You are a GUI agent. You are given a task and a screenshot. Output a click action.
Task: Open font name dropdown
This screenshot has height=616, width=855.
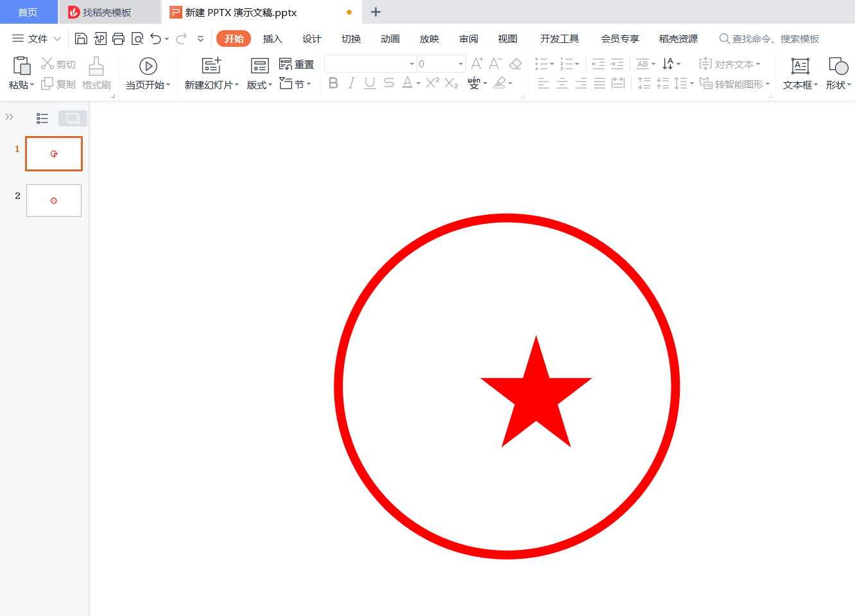[x=412, y=64]
